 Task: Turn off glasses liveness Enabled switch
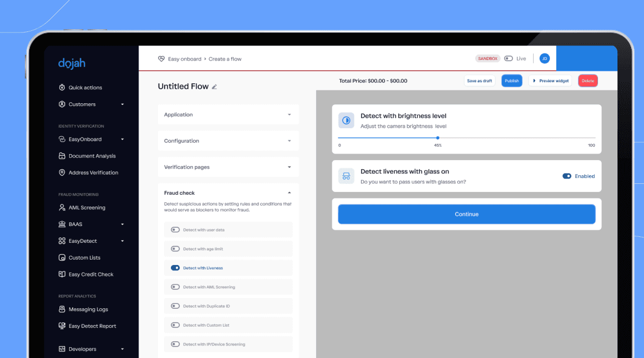click(567, 176)
